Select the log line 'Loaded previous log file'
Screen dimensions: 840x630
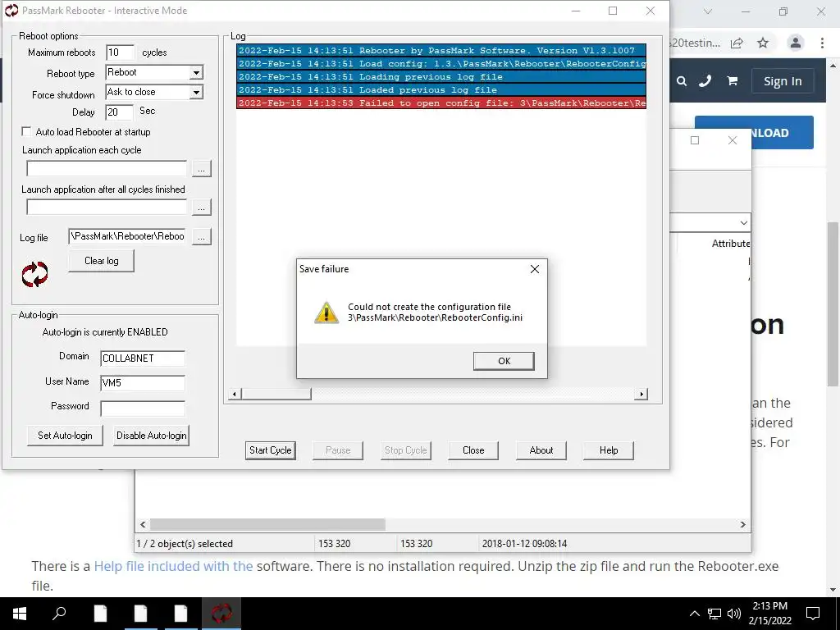(441, 90)
